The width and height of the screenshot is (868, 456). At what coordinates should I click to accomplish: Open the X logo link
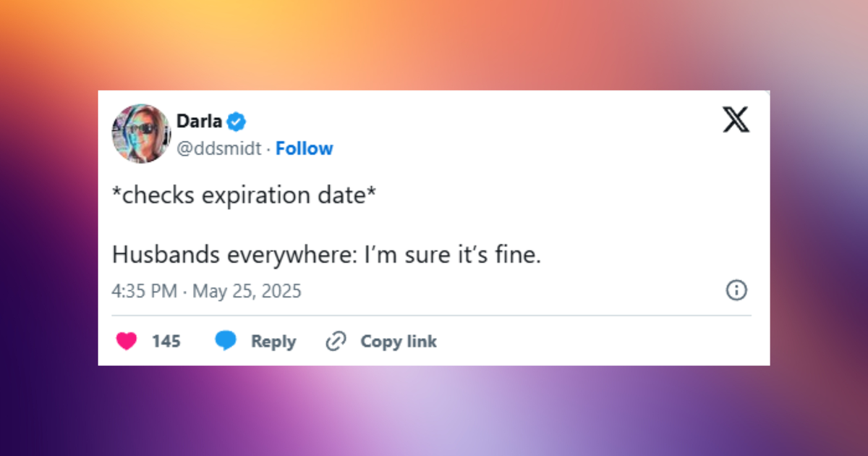point(736,119)
